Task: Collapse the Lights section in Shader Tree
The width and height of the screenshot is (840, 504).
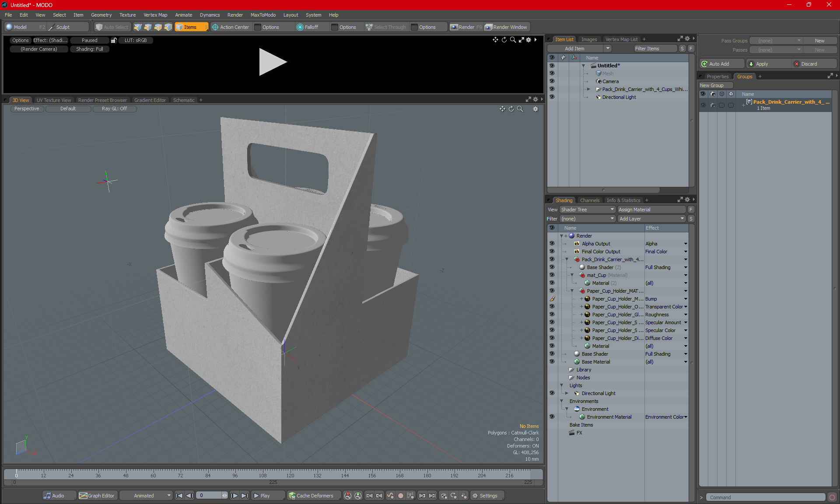Action: coord(561,385)
